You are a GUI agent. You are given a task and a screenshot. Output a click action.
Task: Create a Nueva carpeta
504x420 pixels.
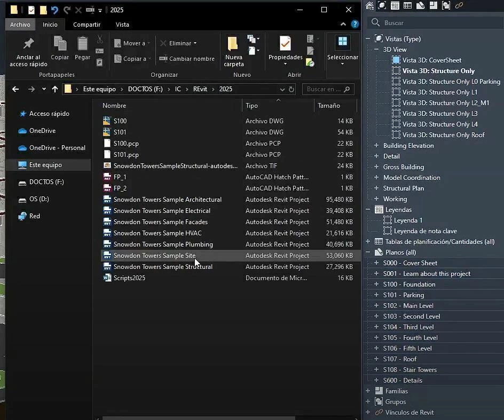point(234,52)
